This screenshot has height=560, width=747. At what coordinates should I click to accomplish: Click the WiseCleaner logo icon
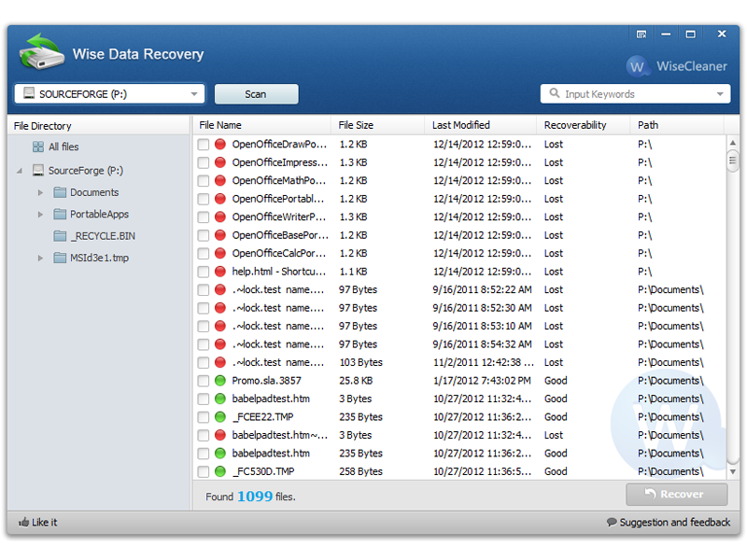[639, 66]
